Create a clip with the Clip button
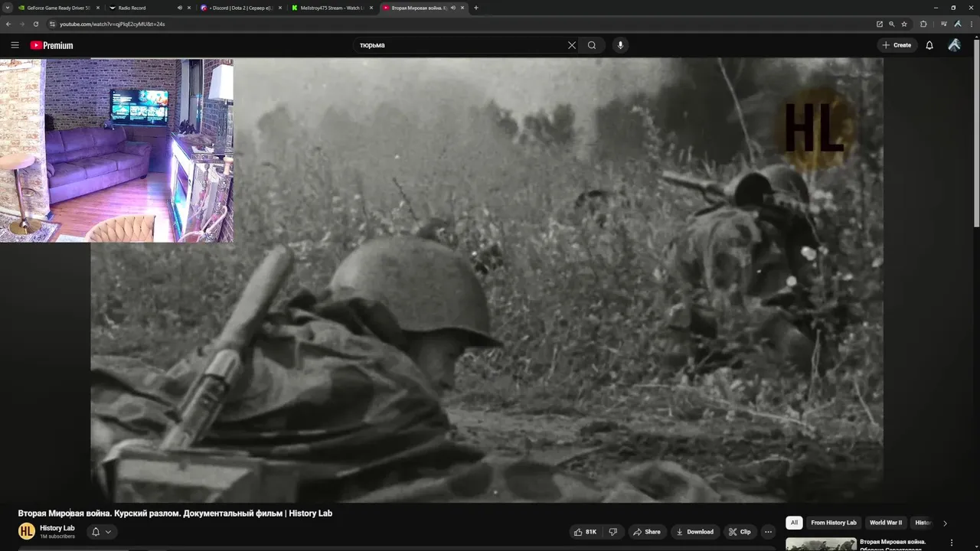Image resolution: width=980 pixels, height=551 pixels. [740, 532]
